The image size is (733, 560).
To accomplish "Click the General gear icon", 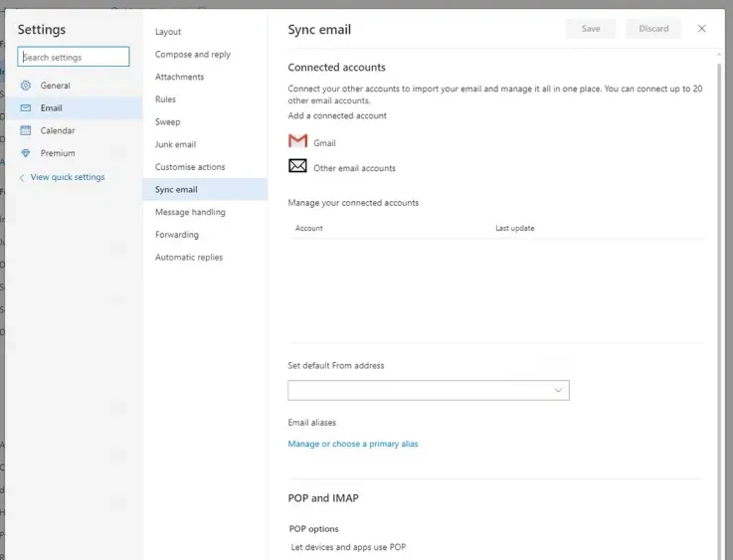I will [x=26, y=86].
